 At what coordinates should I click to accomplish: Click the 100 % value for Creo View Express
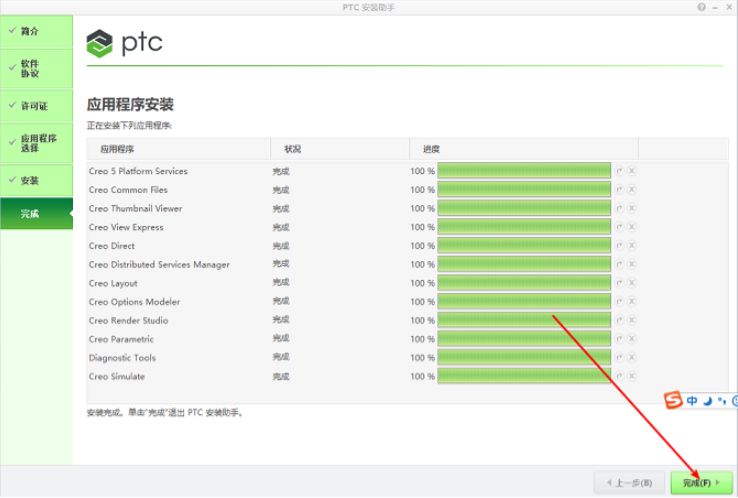click(422, 227)
